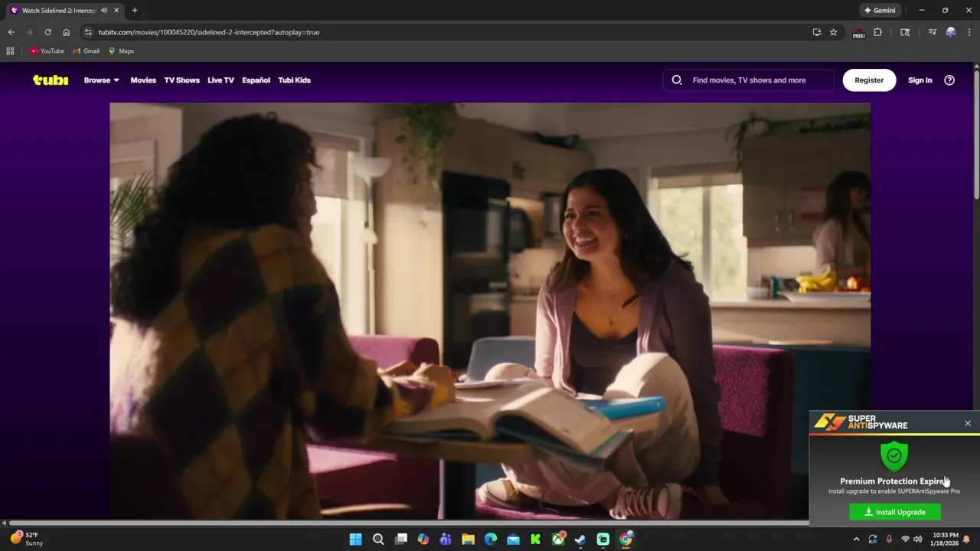Click the address bar URL
980x551 pixels.
208,32
